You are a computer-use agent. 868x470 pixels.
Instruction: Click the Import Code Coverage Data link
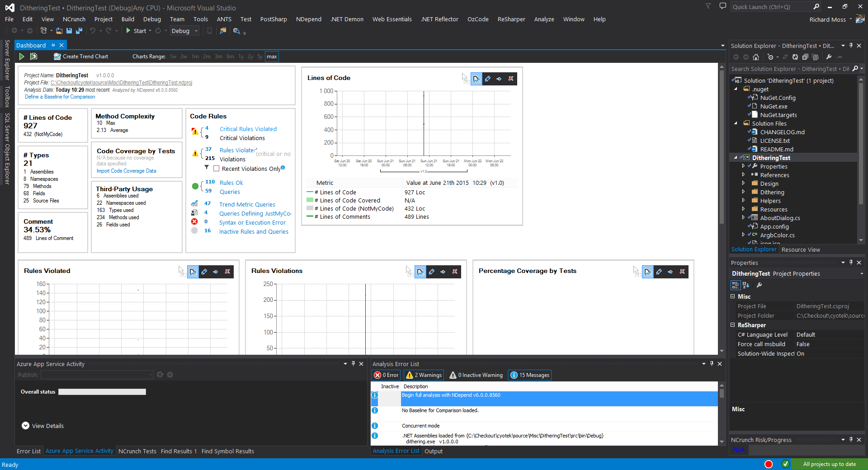126,171
